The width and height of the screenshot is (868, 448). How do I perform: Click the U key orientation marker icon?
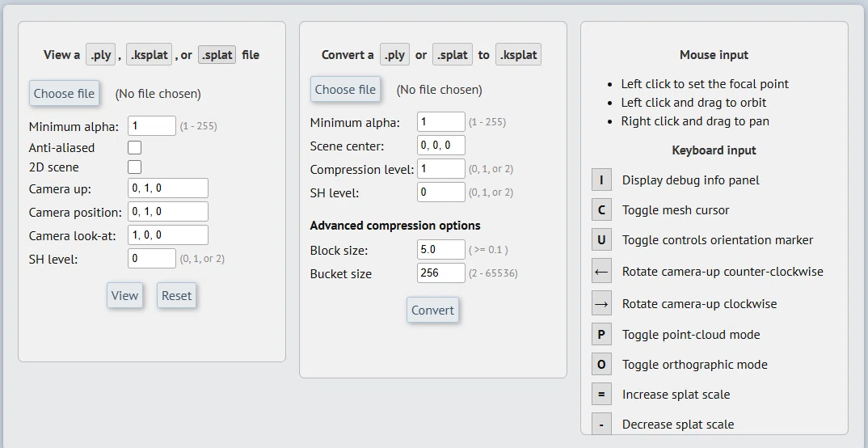[601, 240]
